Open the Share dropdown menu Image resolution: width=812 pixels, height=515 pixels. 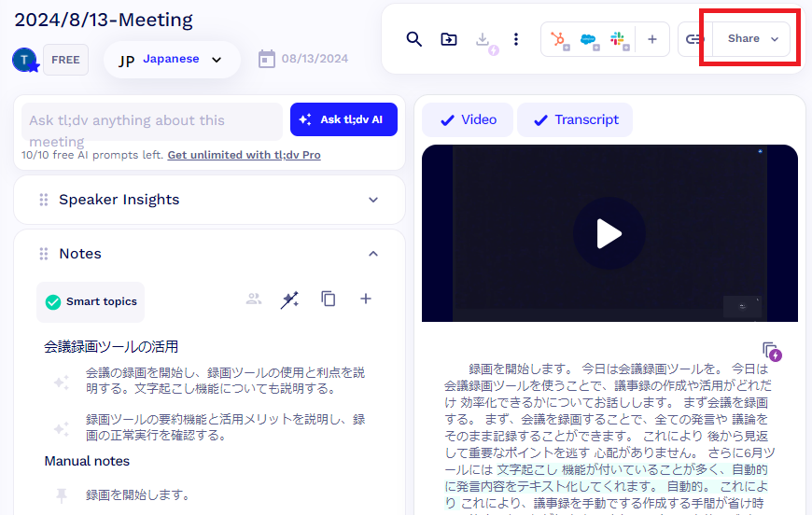[752, 39]
